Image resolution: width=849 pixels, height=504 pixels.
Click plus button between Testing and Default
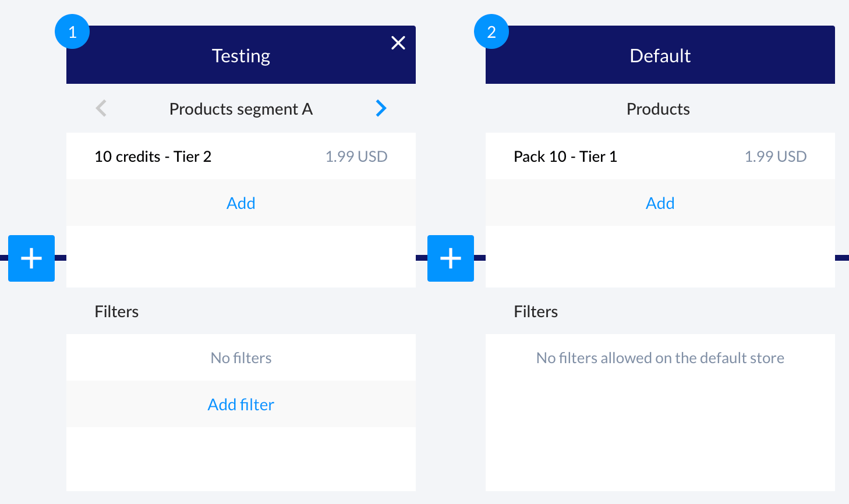coord(451,258)
